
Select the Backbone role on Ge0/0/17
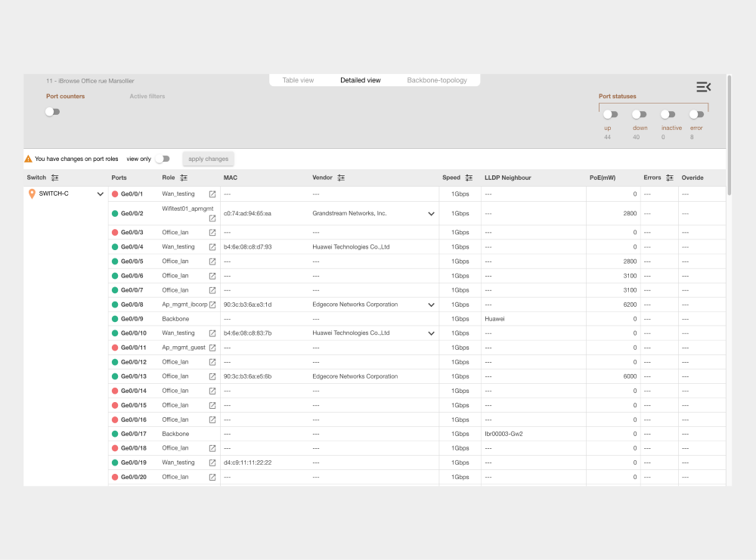coord(175,434)
